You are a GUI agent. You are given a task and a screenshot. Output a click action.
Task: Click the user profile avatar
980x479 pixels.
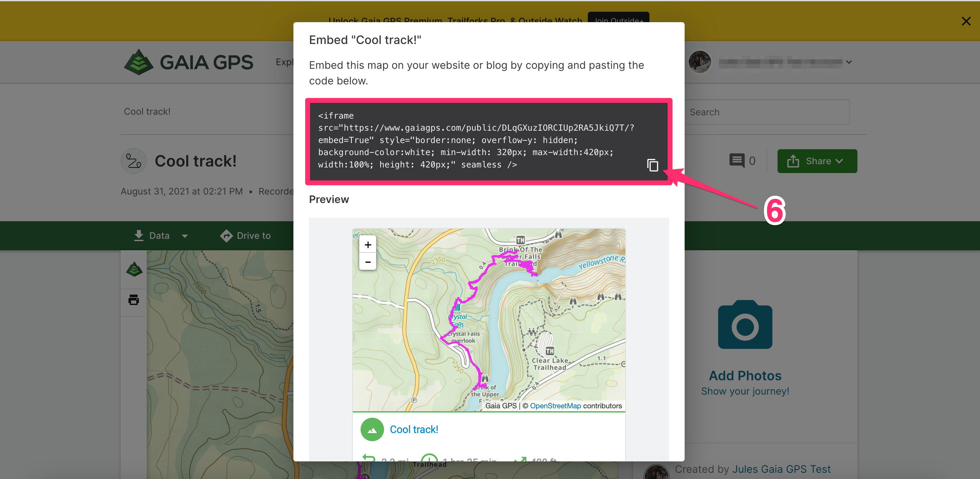(699, 62)
